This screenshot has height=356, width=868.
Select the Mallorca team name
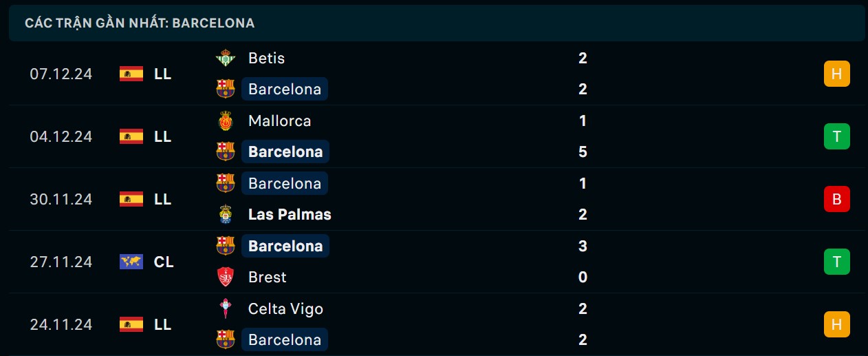pos(279,121)
